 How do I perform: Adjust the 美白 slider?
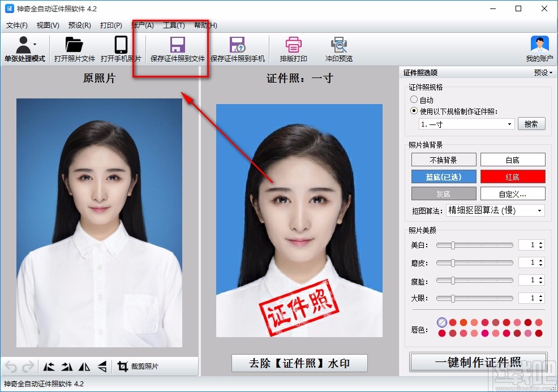point(474,245)
